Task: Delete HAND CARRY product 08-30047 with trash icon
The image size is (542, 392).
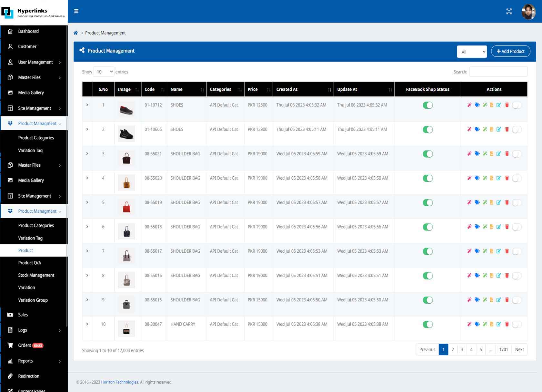Action: tap(507, 324)
